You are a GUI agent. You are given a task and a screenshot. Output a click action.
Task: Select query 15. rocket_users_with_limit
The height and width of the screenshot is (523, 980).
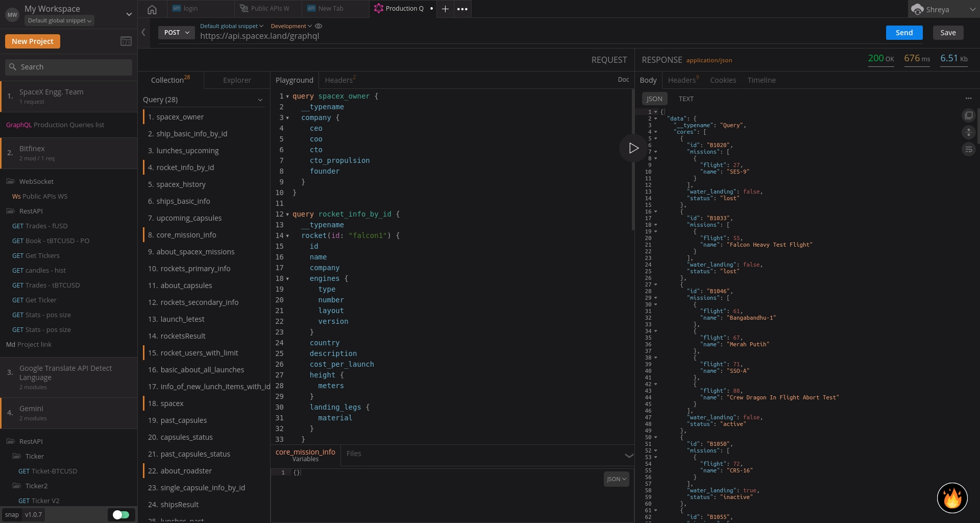point(206,353)
